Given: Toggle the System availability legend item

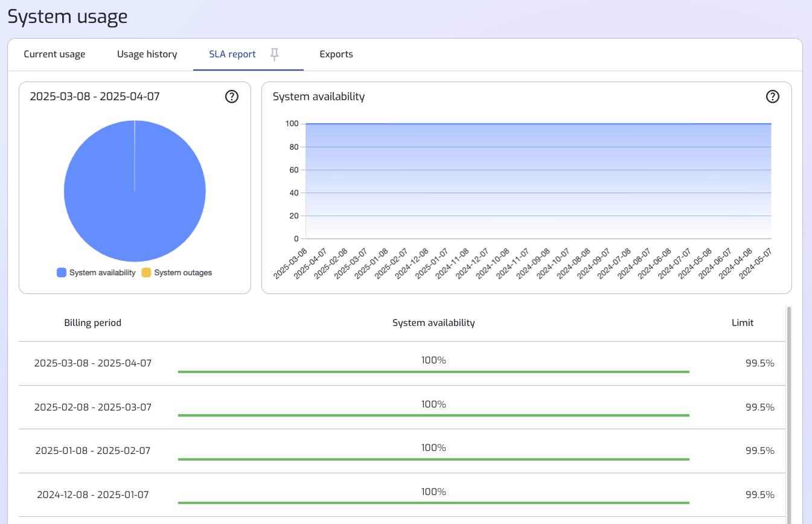Looking at the screenshot, I should (x=96, y=273).
